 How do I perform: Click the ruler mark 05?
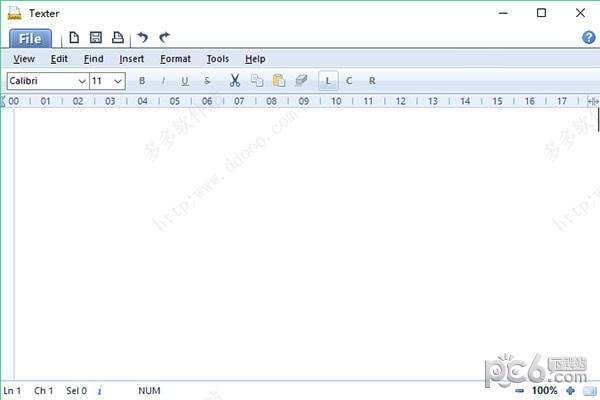pos(174,101)
